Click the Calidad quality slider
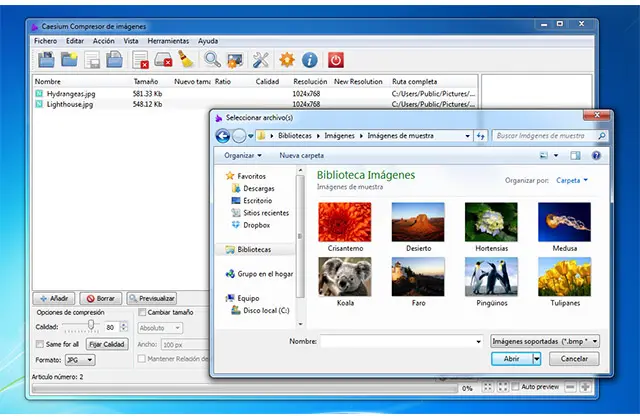The image size is (640, 420). click(92, 326)
